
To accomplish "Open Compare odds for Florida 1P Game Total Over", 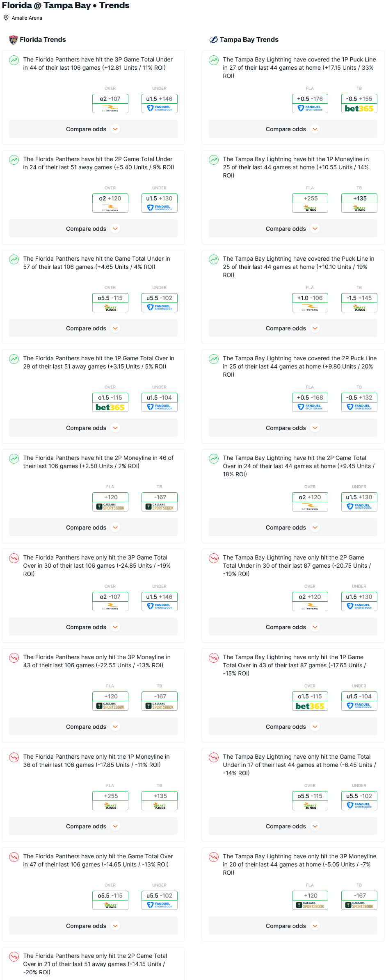I will click(93, 428).
